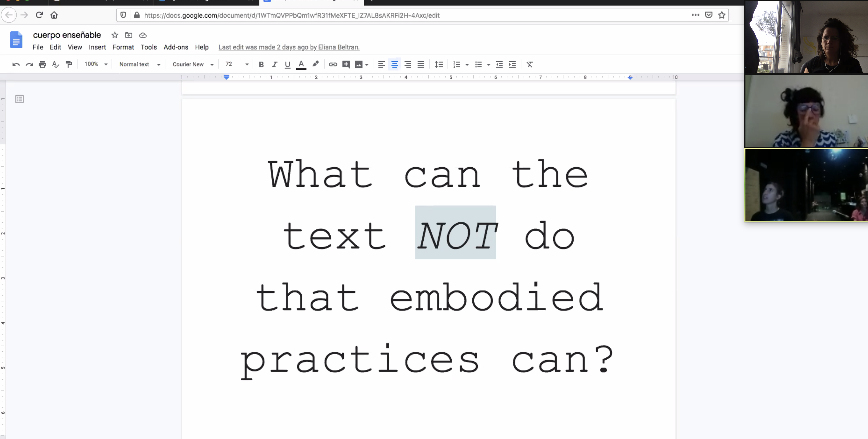Click the Add comment icon
The height and width of the screenshot is (439, 868).
[346, 64]
